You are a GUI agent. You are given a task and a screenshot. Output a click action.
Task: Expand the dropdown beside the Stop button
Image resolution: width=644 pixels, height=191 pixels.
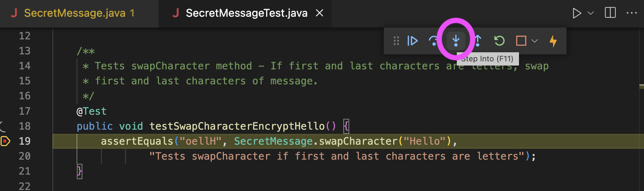pyautogui.click(x=535, y=41)
